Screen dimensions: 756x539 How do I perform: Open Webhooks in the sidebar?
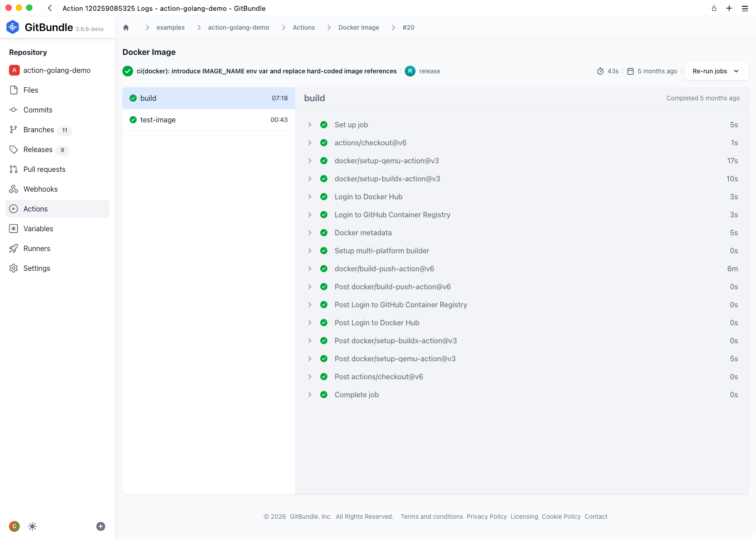pos(58,189)
